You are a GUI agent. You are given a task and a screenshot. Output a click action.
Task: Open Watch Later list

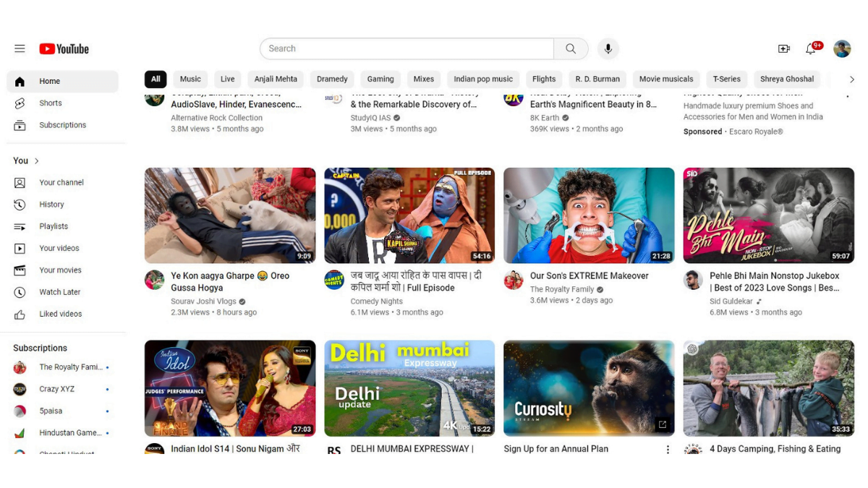[62, 292]
